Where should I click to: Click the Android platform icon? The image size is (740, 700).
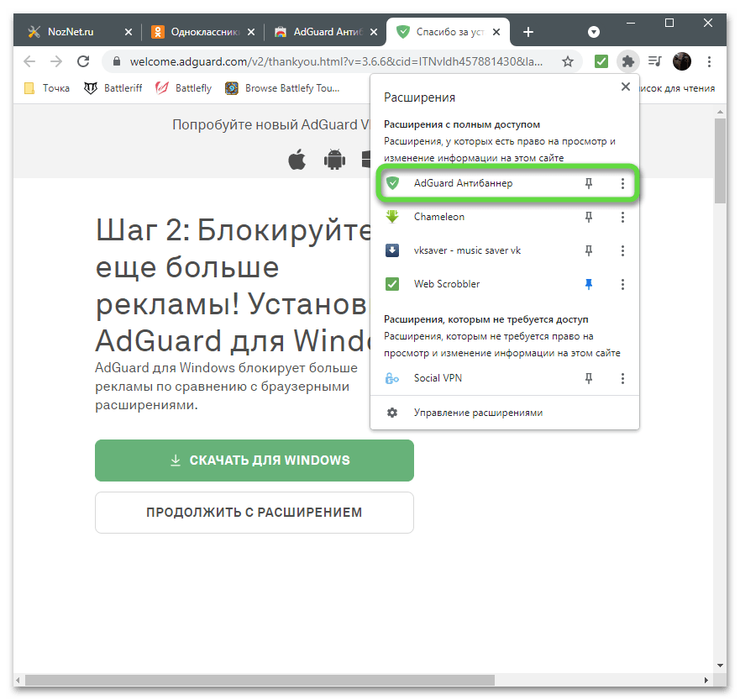coord(334,159)
